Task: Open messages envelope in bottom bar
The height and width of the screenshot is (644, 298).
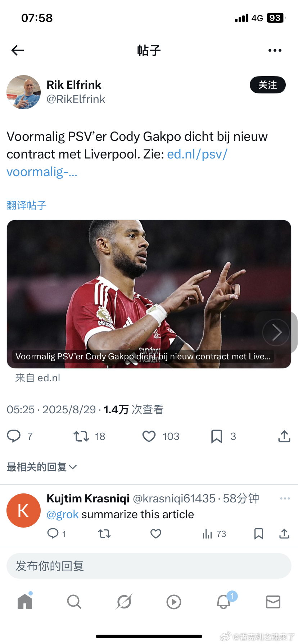Action: coord(273,602)
